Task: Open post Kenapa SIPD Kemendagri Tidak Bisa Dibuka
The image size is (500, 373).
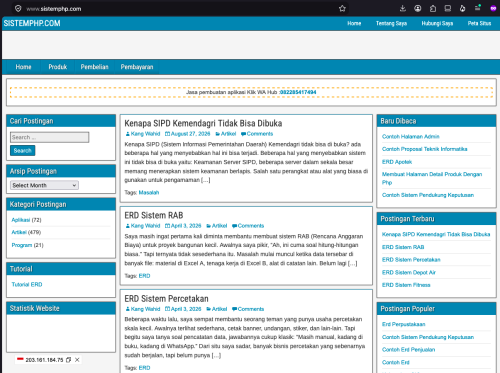Action: (203, 123)
